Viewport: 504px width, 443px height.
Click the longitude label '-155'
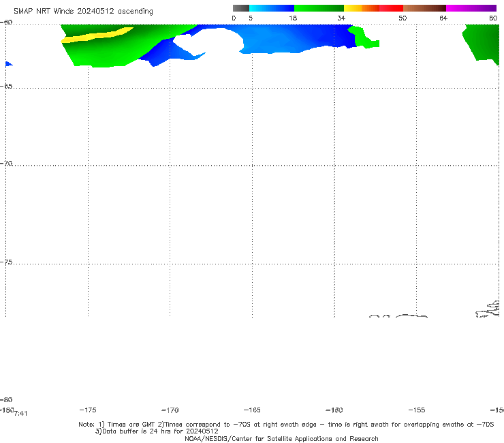coord(417,410)
